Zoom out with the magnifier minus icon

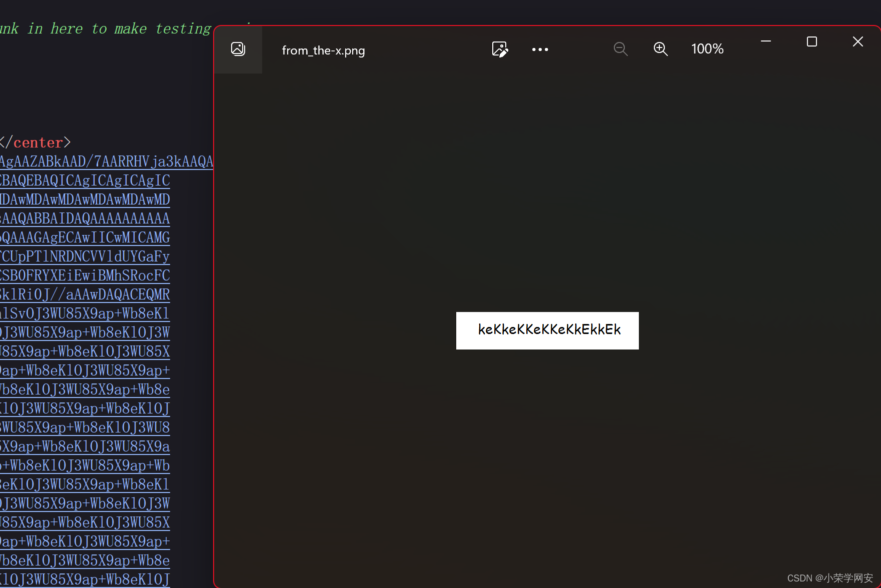pyautogui.click(x=620, y=49)
